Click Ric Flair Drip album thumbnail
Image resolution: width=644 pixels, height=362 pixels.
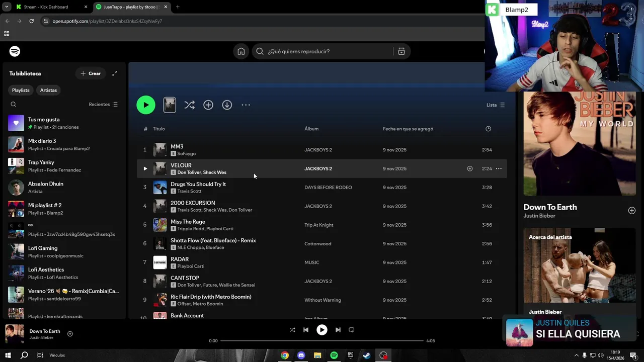point(160,300)
